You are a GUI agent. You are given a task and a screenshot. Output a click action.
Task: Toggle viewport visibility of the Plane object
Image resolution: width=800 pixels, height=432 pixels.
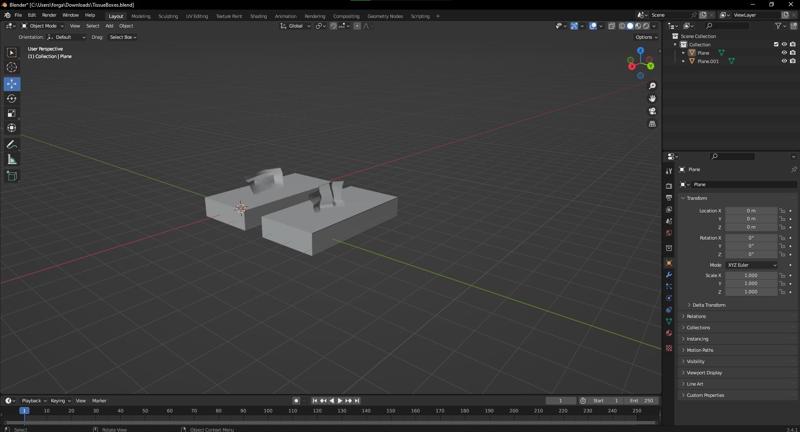click(x=783, y=53)
